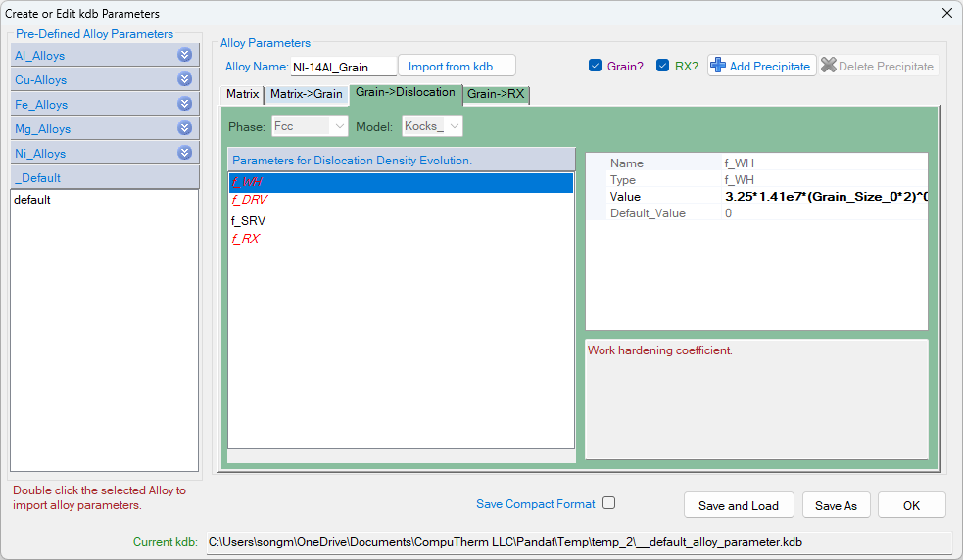Open the Model dropdown showing Kocks_

[431, 126]
